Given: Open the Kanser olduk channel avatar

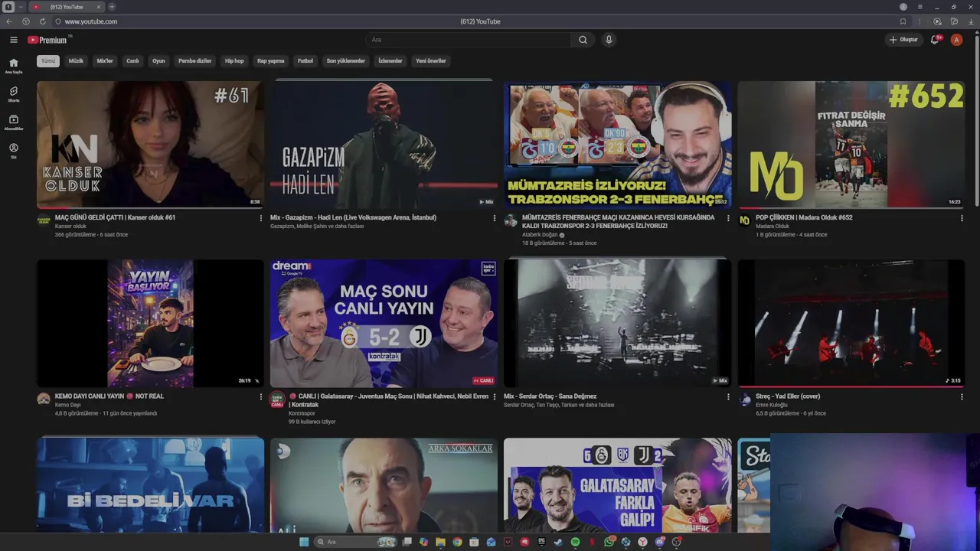Looking at the screenshot, I should tap(44, 220).
